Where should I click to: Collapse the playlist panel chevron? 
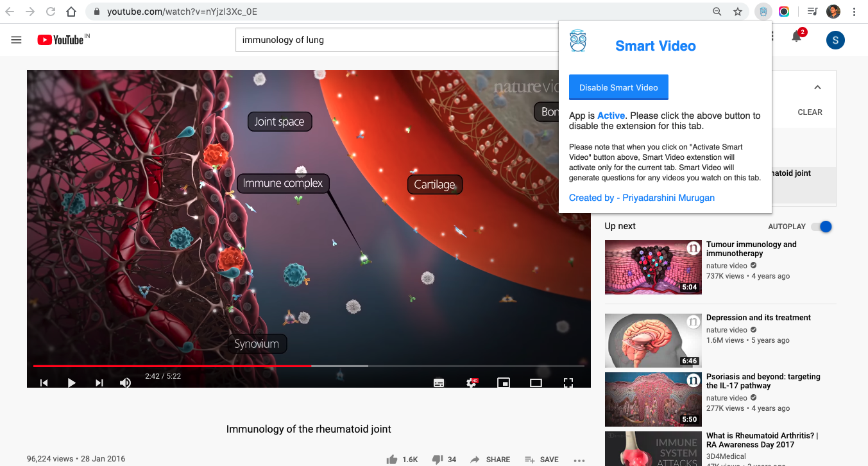click(817, 87)
